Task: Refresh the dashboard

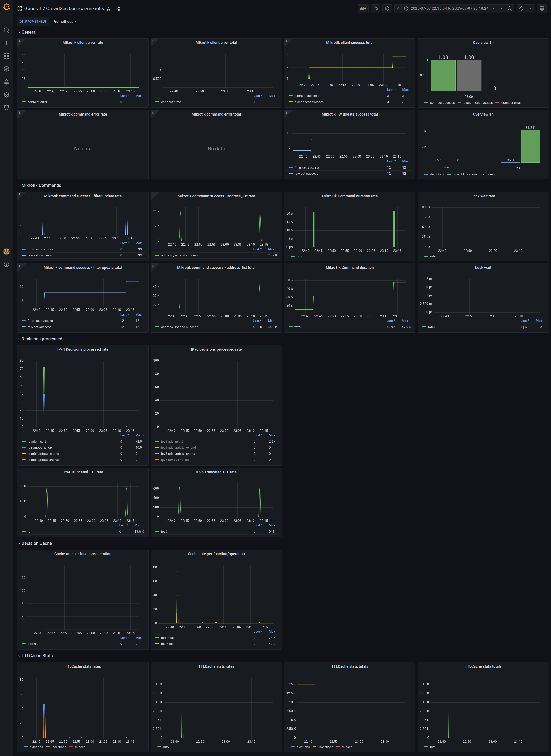Action: [521, 9]
